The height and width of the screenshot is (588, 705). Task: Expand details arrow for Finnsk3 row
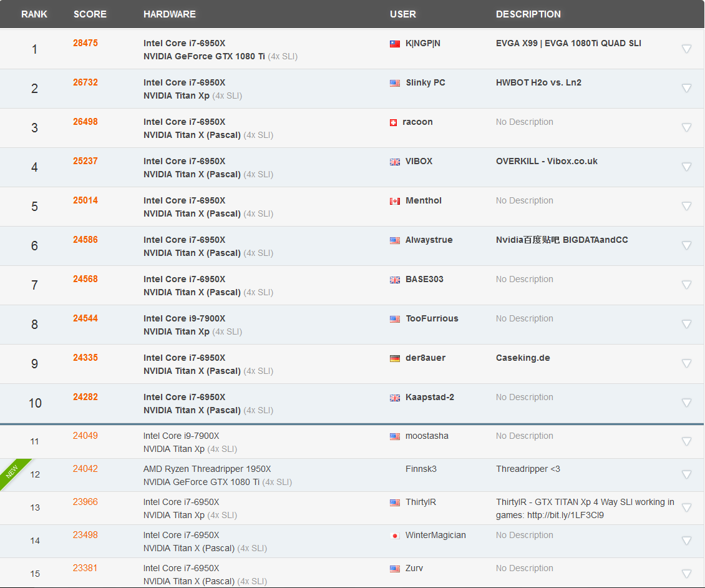(x=686, y=474)
